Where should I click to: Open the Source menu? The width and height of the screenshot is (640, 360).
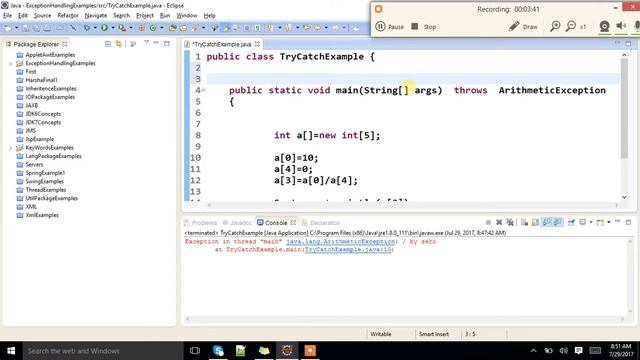(x=42, y=16)
